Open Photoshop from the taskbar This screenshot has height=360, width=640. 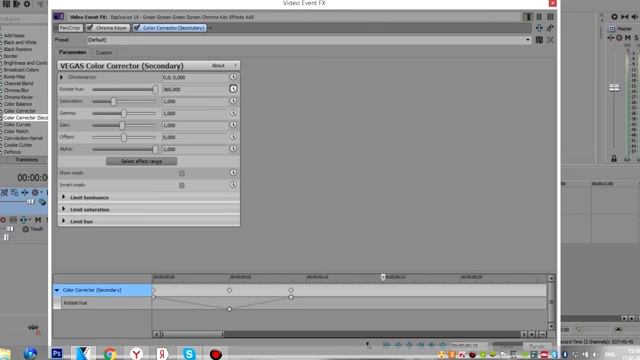click(57, 353)
